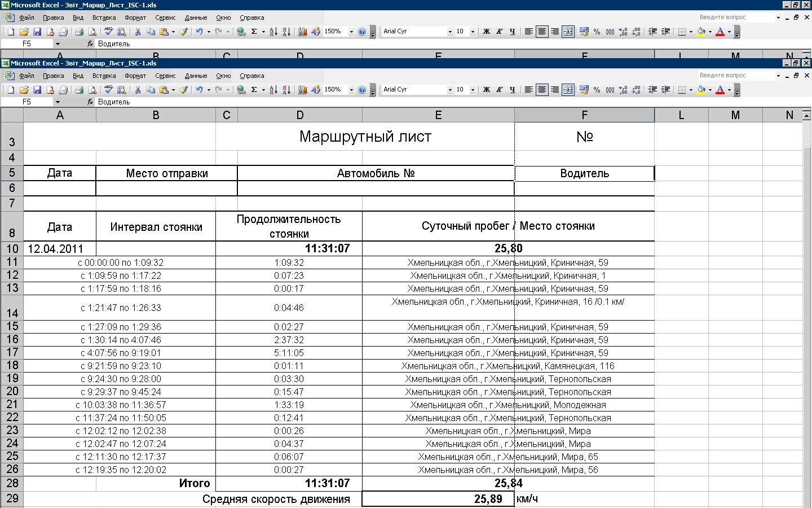Open a file via front window toolbar
Screen dimensions: 812x508
tap(24, 90)
